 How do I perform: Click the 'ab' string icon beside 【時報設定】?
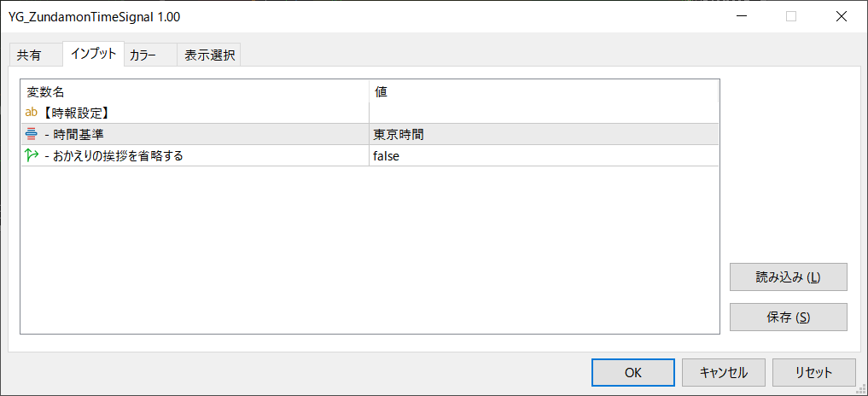(32, 113)
